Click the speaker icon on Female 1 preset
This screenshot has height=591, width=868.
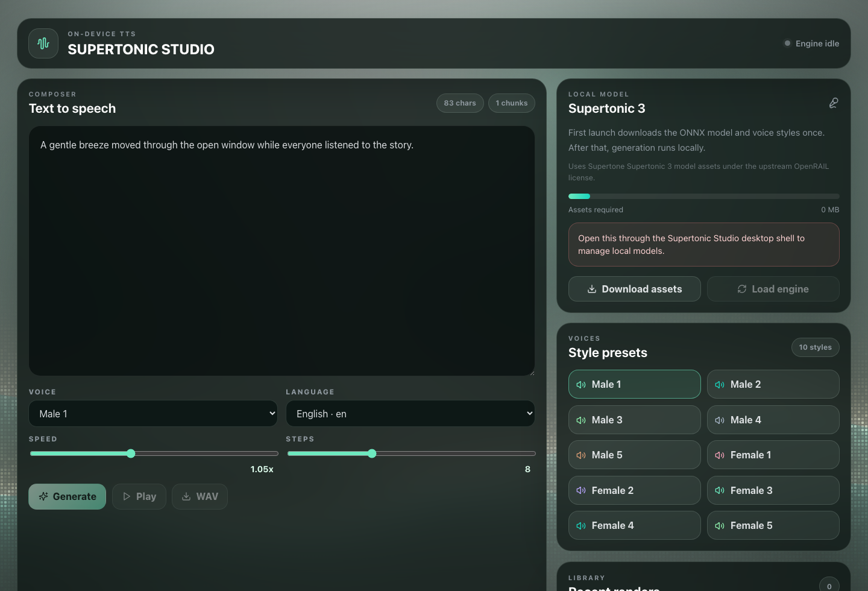[x=720, y=455]
